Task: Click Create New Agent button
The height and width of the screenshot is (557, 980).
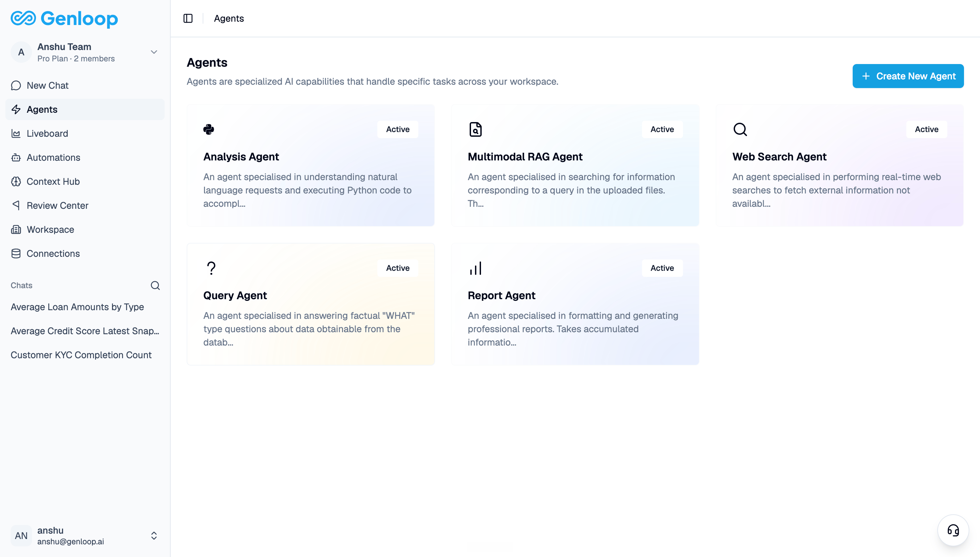Action: coord(908,76)
